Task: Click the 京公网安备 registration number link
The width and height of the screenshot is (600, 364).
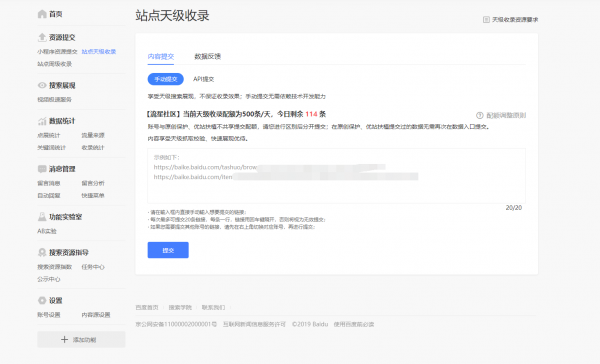Action: point(176,324)
